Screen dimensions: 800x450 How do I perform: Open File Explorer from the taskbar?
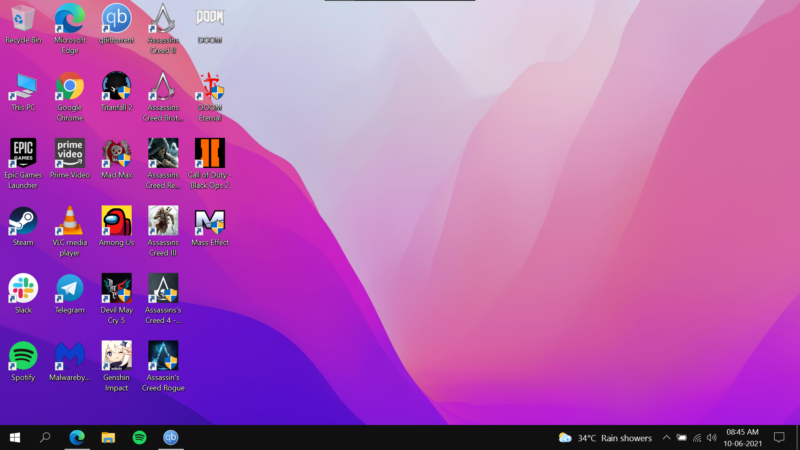108,437
